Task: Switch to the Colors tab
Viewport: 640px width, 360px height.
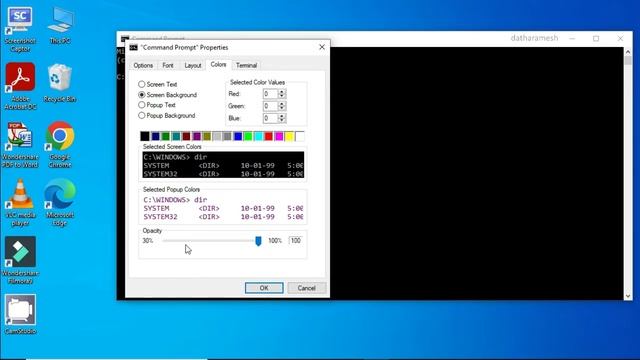Action: (x=218, y=64)
